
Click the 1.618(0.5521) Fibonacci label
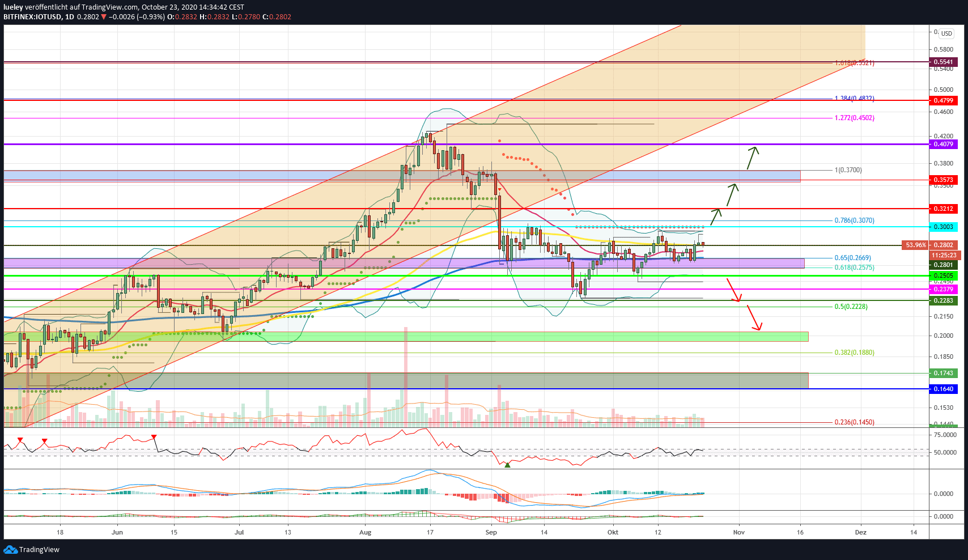click(x=854, y=63)
